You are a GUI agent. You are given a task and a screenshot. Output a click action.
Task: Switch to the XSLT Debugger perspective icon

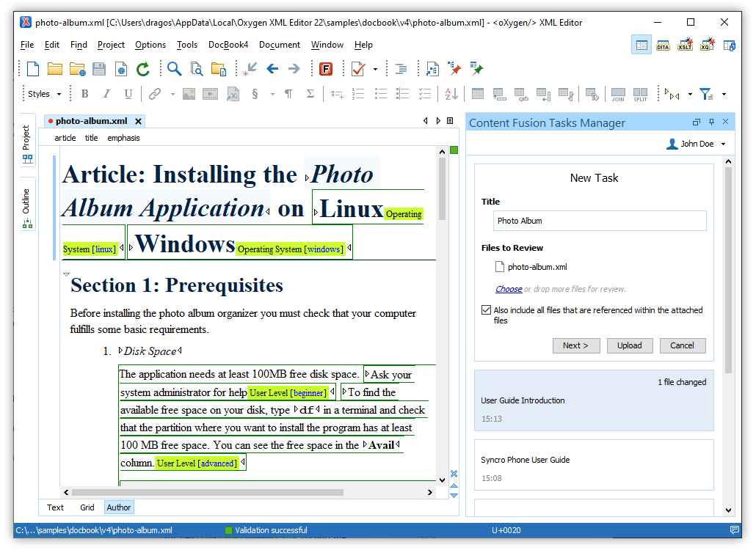[x=685, y=45]
